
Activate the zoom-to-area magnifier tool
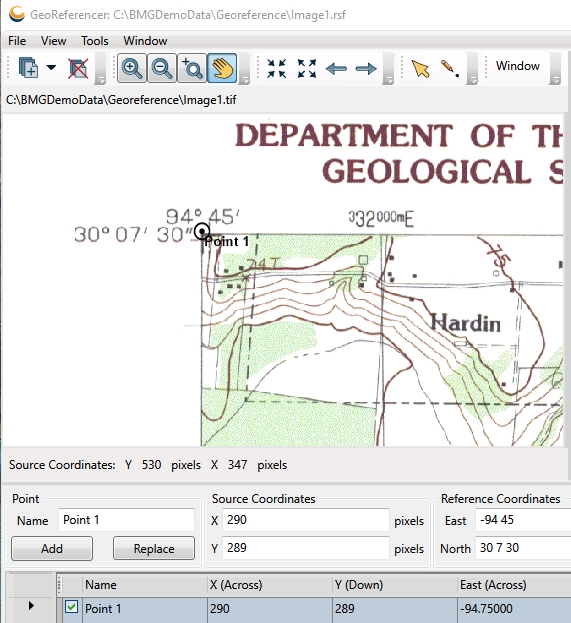click(192, 68)
